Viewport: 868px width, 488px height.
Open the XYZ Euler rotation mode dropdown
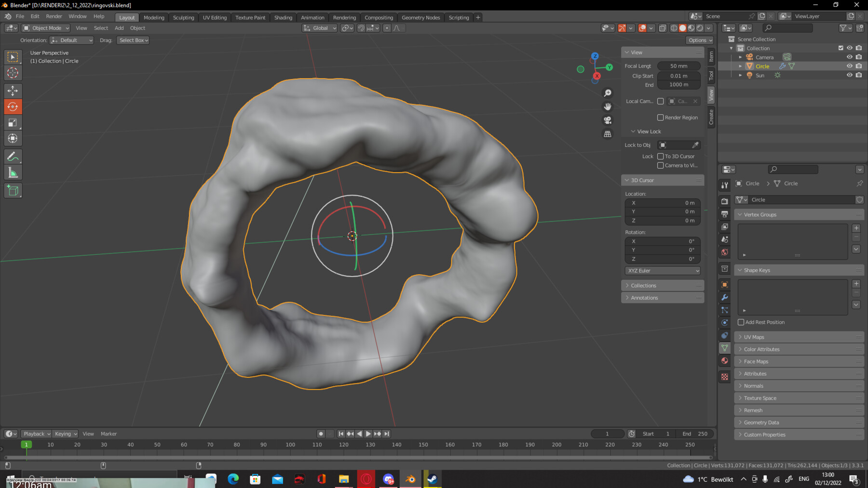click(x=662, y=270)
